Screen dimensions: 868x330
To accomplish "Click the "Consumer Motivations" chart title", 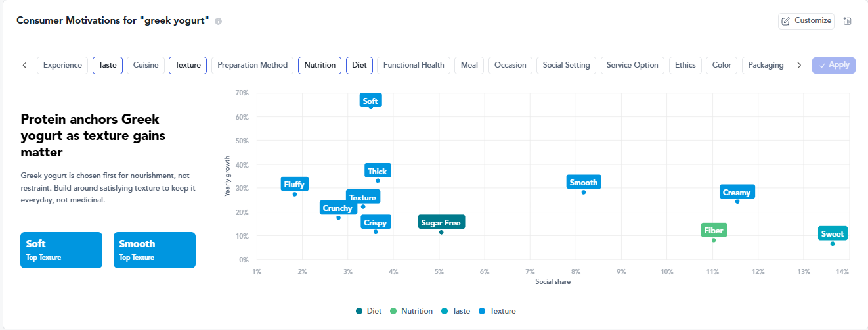I will click(x=113, y=20).
